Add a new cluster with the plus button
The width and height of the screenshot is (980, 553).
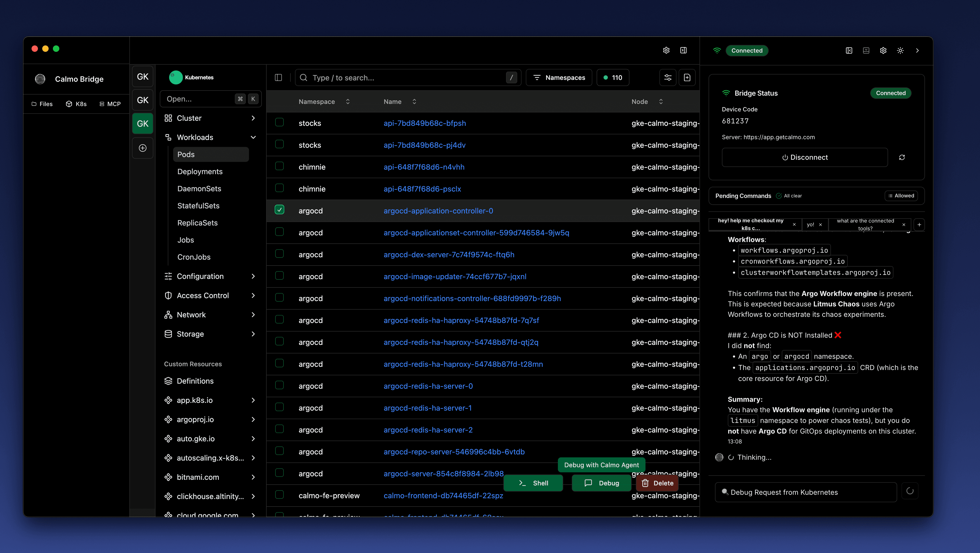142,148
